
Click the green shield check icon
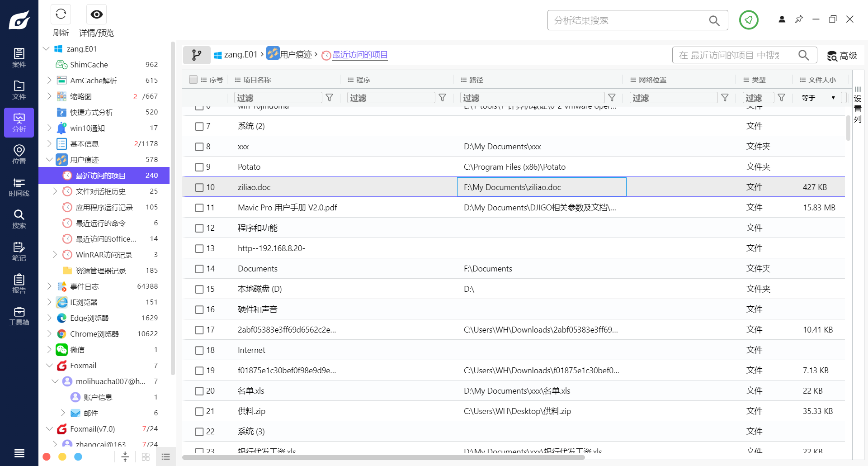(749, 20)
